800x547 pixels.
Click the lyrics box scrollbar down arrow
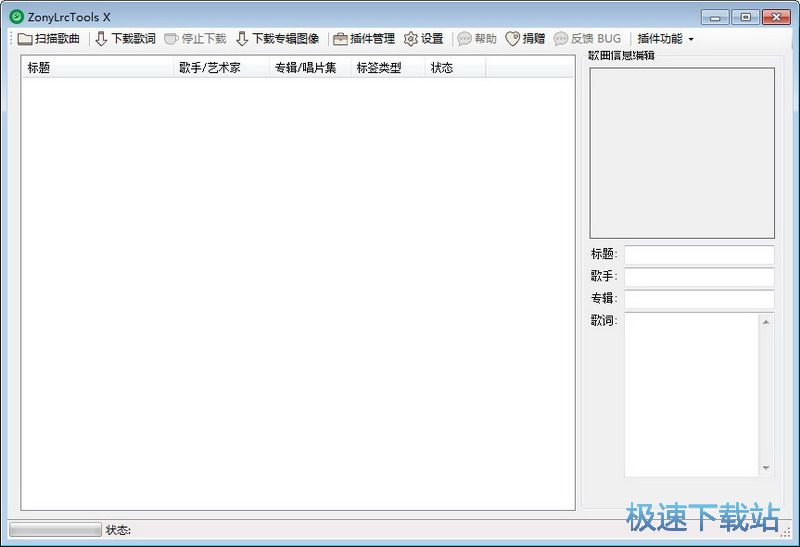767,469
